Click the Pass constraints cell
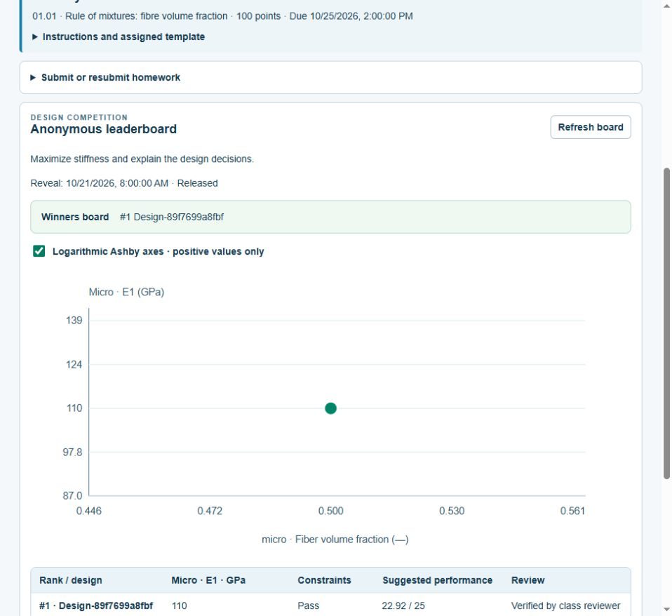The height and width of the screenshot is (616, 672). (x=308, y=605)
